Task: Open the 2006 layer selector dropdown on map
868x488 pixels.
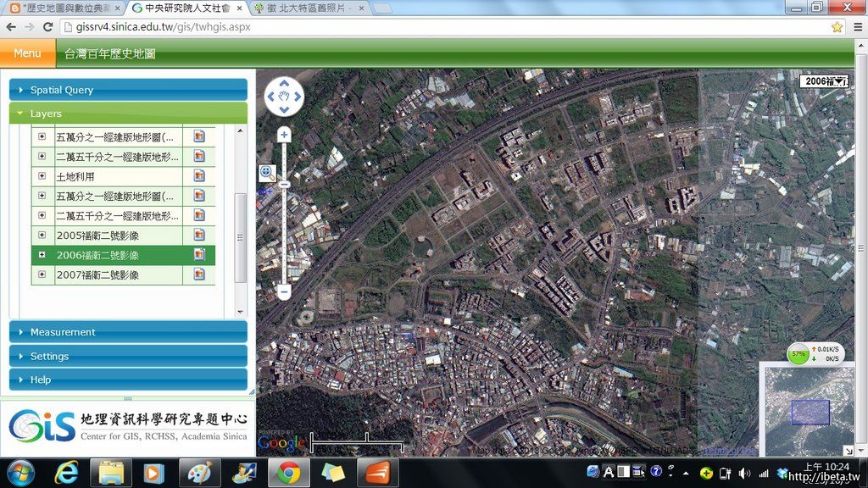Action: tap(826, 81)
